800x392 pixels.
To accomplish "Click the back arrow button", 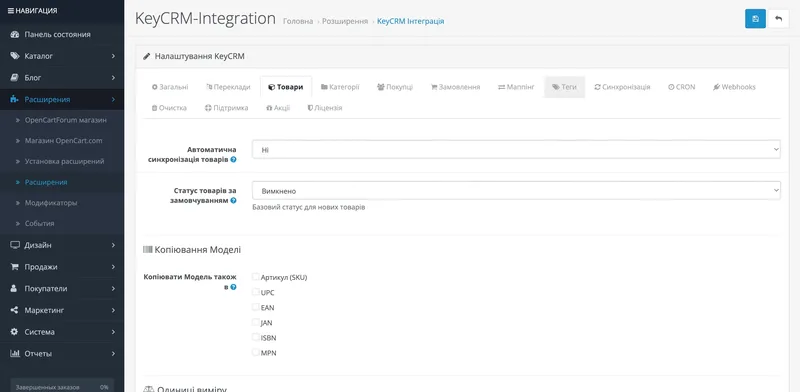I will tap(779, 19).
